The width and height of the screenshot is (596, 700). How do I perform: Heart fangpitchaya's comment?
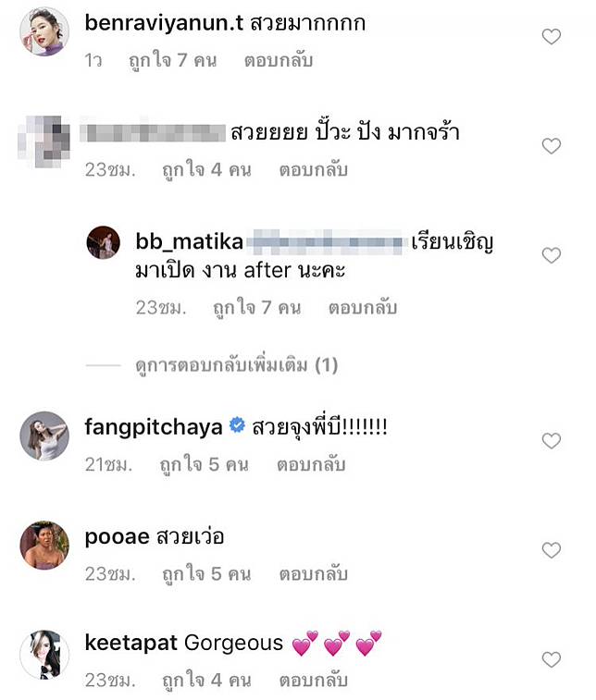[x=551, y=441]
